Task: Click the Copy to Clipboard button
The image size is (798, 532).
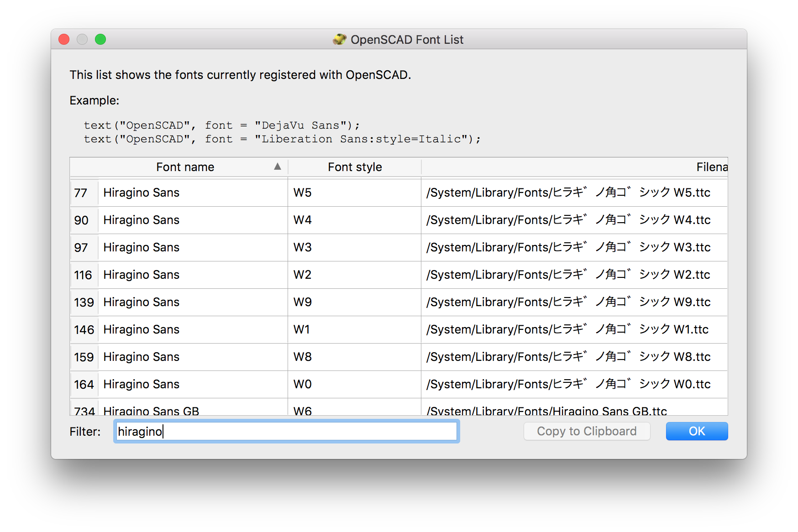Action: (587, 431)
